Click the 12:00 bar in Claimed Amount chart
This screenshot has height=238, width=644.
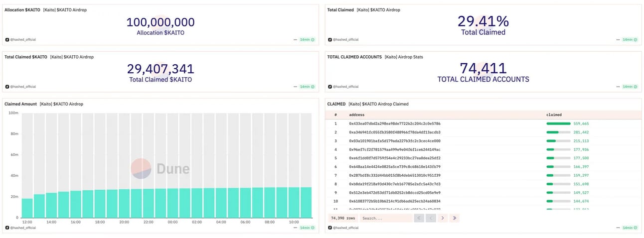(x=27, y=208)
